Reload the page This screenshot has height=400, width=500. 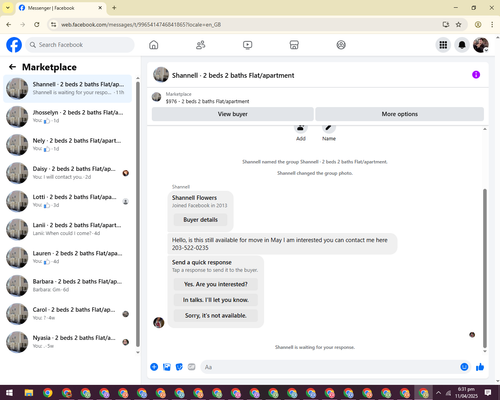(x=37, y=24)
